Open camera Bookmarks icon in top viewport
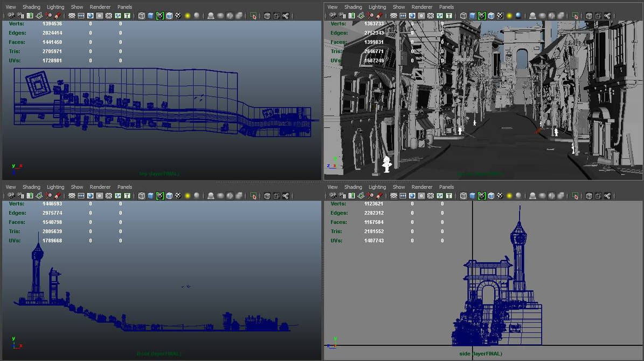644x361 pixels. pyautogui.click(x=30, y=16)
